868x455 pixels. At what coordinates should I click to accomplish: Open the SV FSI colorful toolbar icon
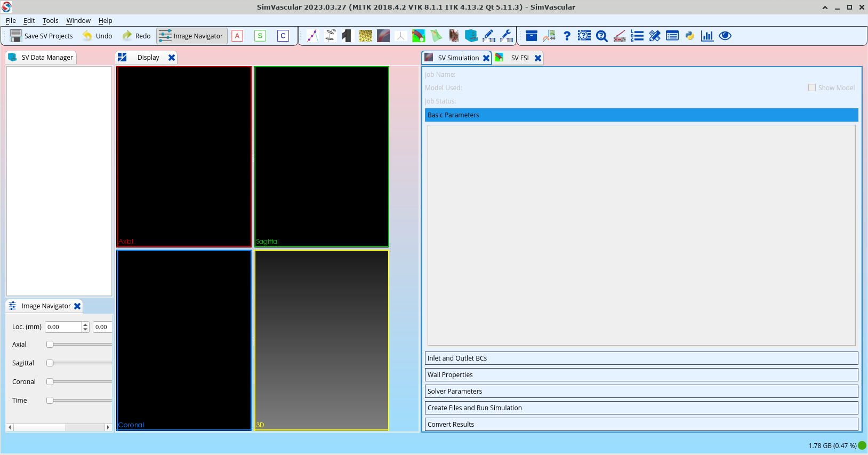click(x=419, y=36)
